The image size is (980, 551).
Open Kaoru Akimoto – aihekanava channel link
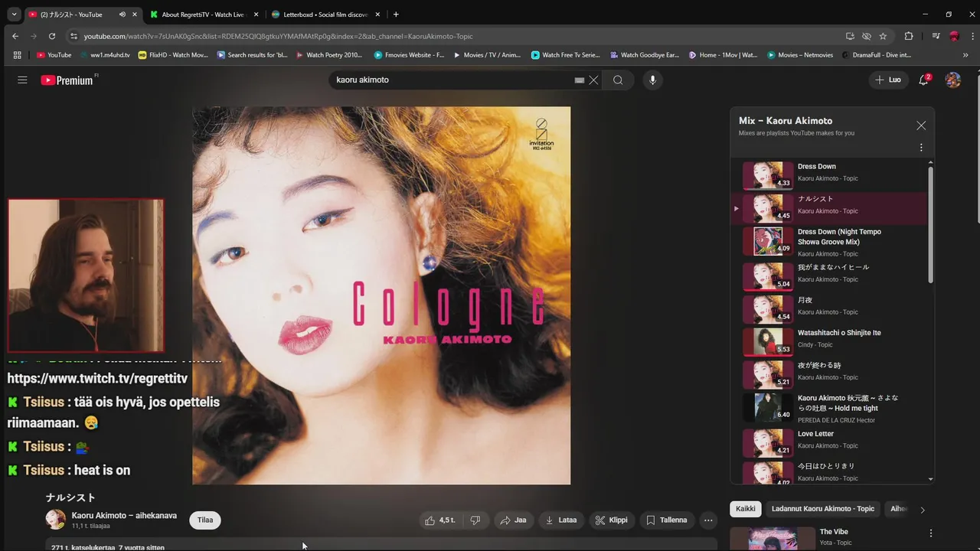click(124, 516)
